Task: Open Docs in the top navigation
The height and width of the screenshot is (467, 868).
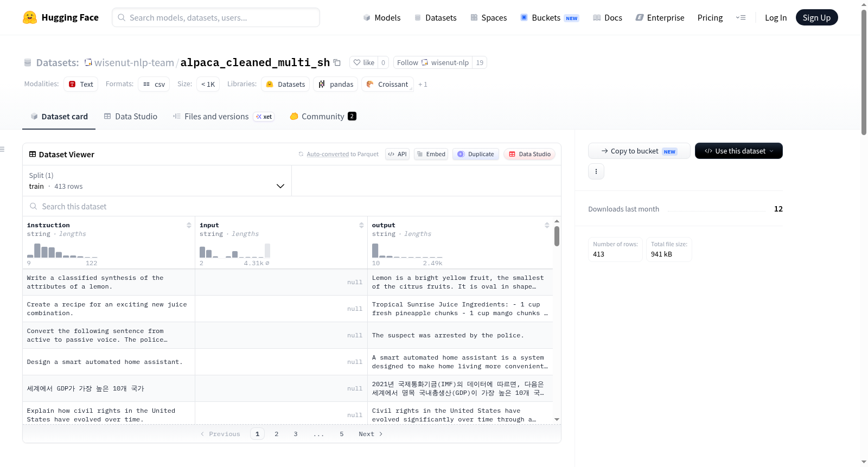Action: [608, 18]
